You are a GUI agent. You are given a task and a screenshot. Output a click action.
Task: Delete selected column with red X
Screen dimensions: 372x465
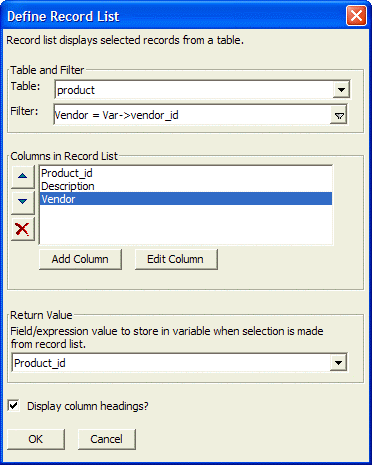(23, 229)
